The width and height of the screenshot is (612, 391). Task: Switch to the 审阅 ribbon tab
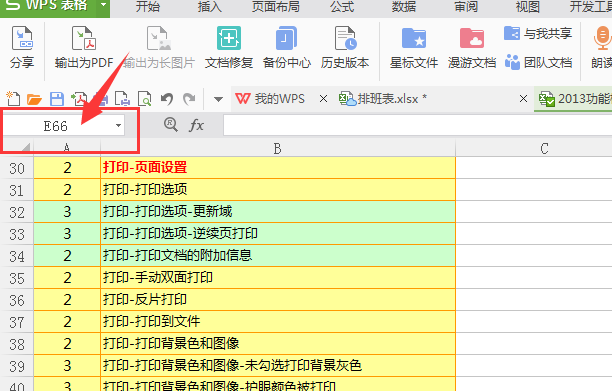(x=466, y=7)
